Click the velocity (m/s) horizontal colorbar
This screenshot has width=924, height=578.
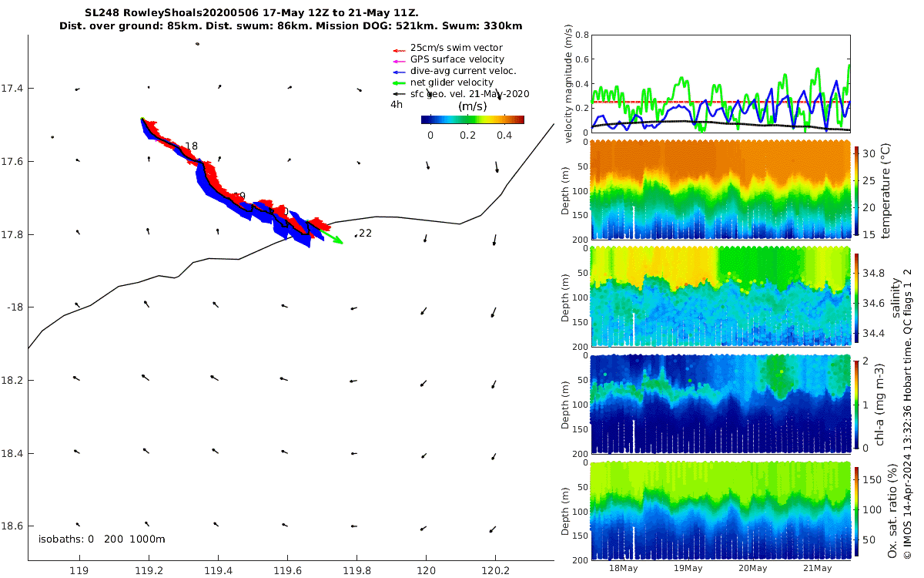click(472, 119)
